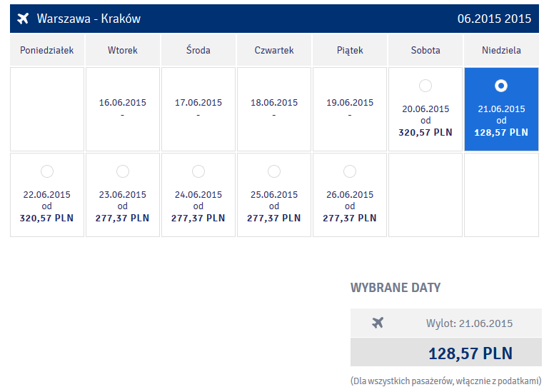Viewport: 554px width, 392px height.
Task: Select the 21.06.2015 radio button
Action: point(501,86)
